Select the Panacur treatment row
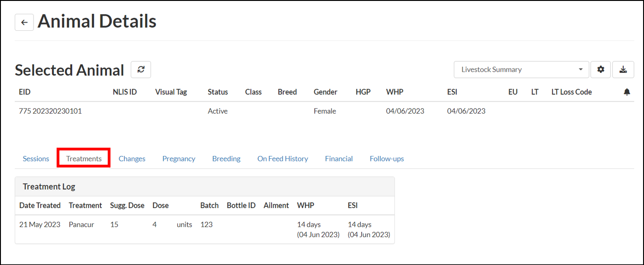Image resolution: width=644 pixels, height=265 pixels. pyautogui.click(x=81, y=225)
